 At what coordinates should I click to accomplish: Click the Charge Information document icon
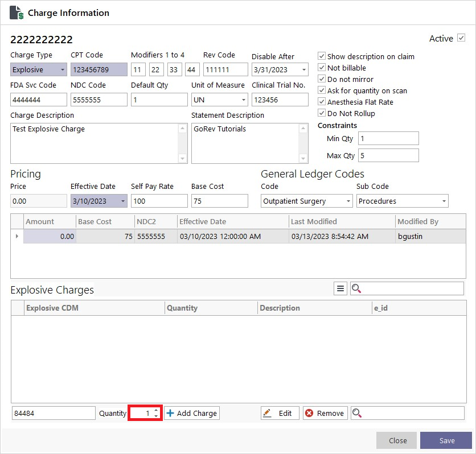point(17,13)
